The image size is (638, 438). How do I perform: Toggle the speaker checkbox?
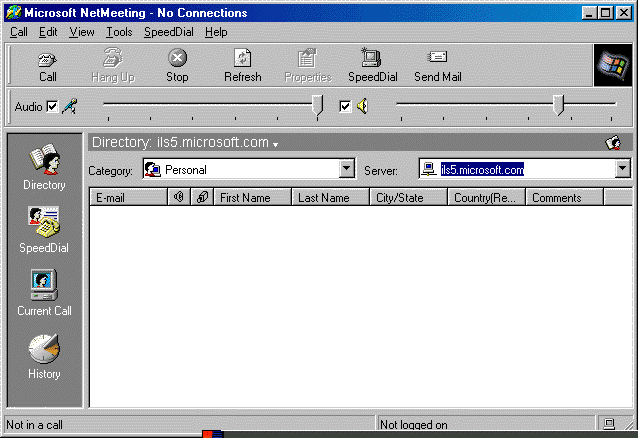[345, 107]
